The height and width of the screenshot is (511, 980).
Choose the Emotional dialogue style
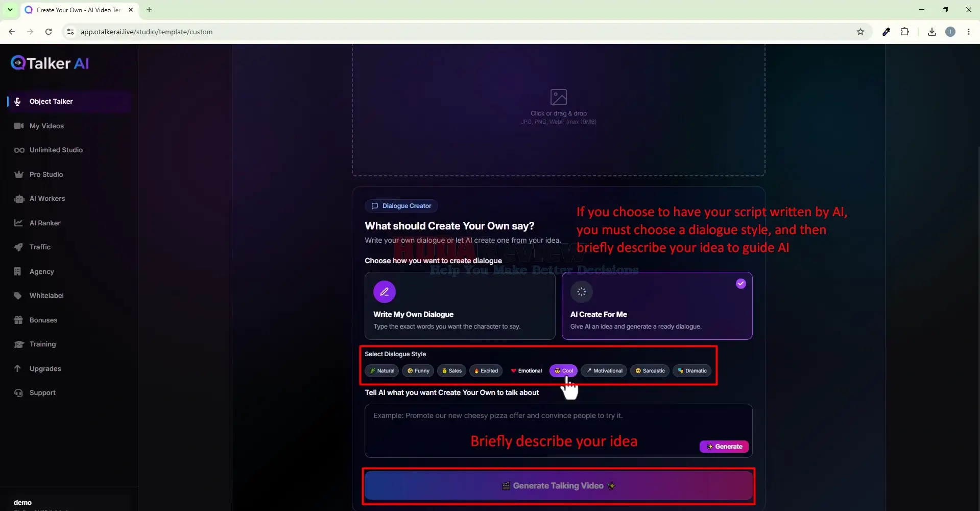[526, 371]
